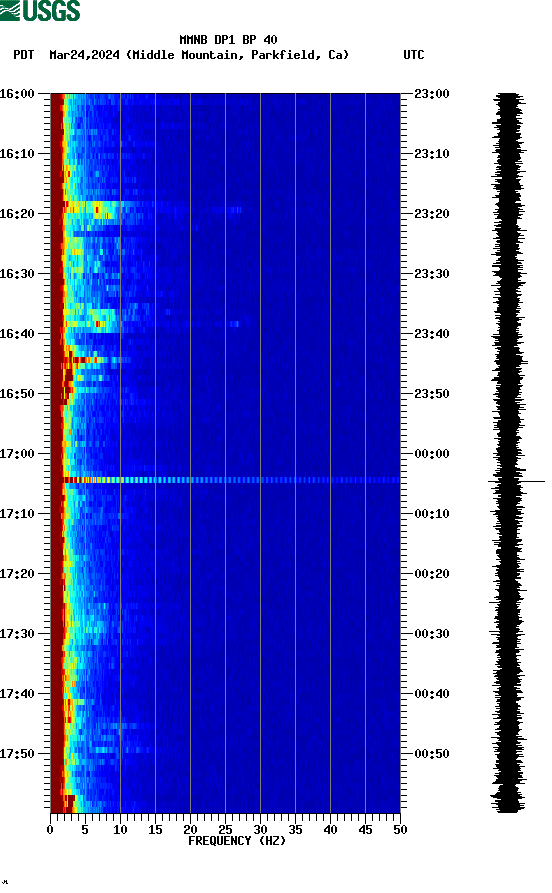Click the 17:10 PDT time label
The height and width of the screenshot is (893, 552).
(17, 514)
